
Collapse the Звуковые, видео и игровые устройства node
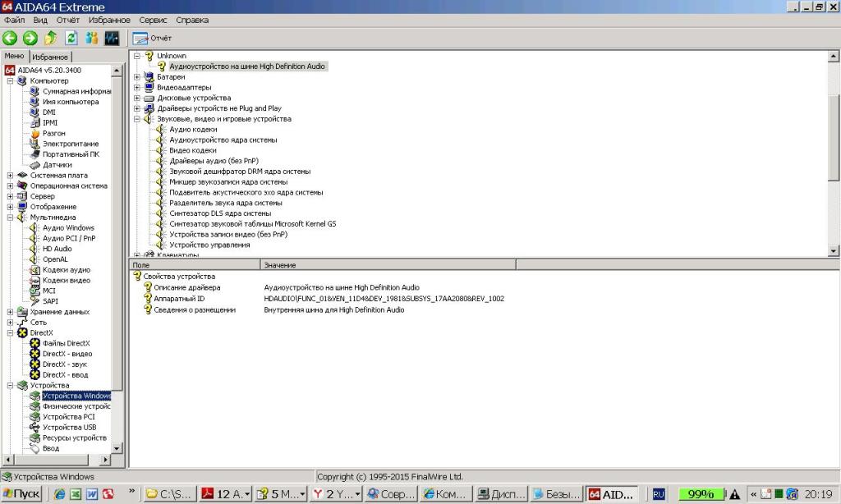pos(137,119)
